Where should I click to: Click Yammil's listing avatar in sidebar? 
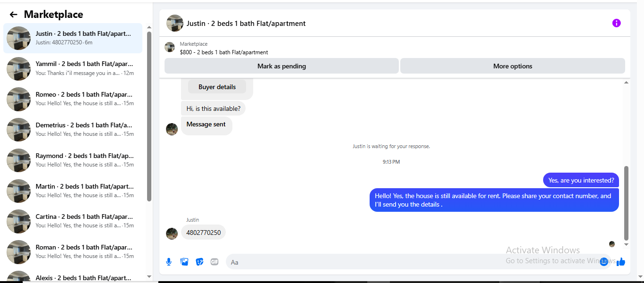click(19, 69)
